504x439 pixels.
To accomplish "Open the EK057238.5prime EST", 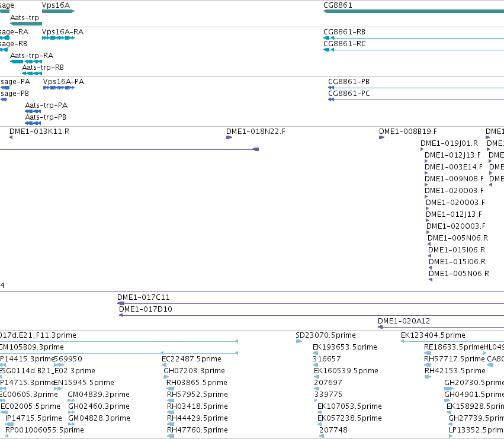I will click(x=349, y=419).
